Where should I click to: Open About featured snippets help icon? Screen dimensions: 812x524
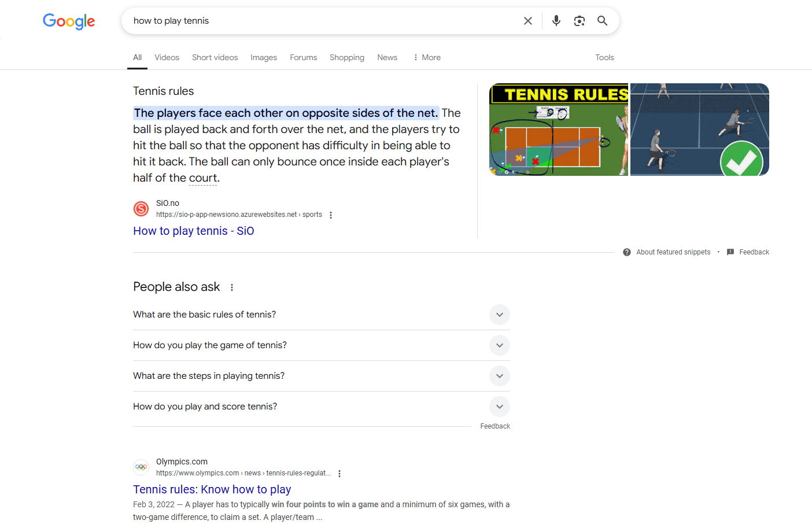click(627, 252)
